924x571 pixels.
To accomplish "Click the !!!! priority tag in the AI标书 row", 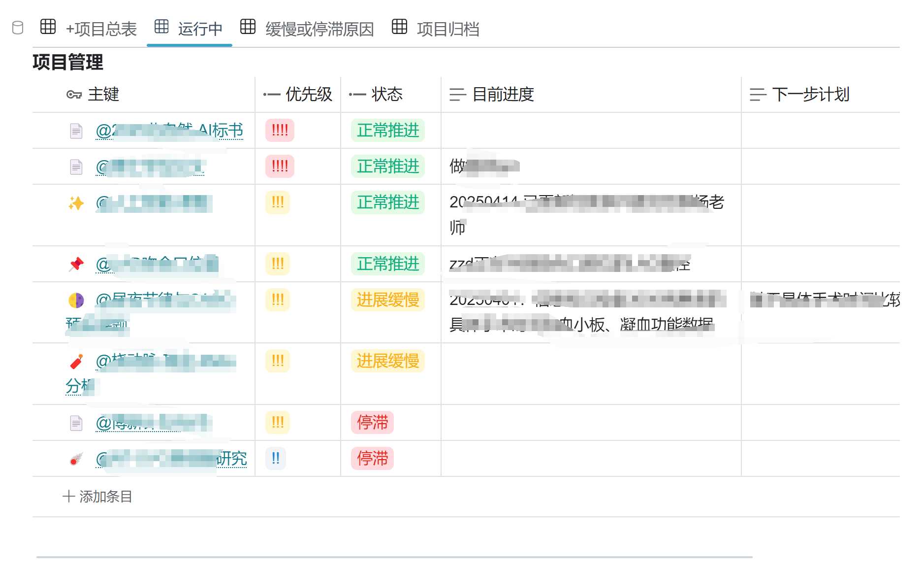I will pos(280,131).
